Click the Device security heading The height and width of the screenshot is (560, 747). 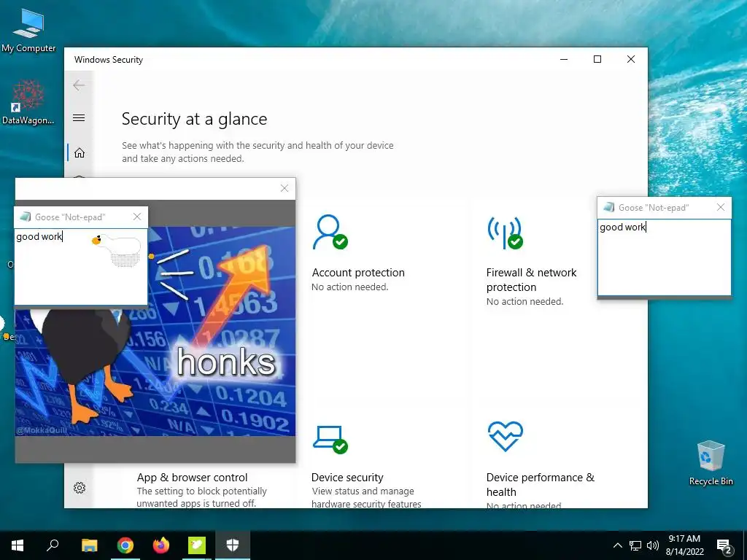tap(347, 477)
